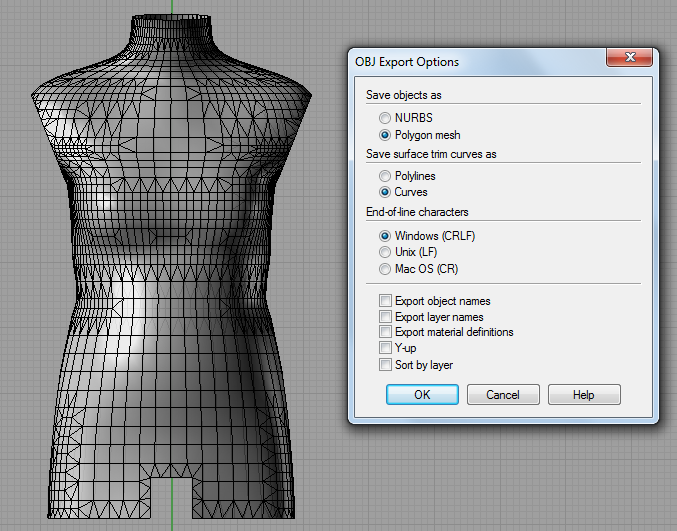Tick the Export layer names checkbox
The width and height of the screenshot is (677, 531).
tap(385, 317)
